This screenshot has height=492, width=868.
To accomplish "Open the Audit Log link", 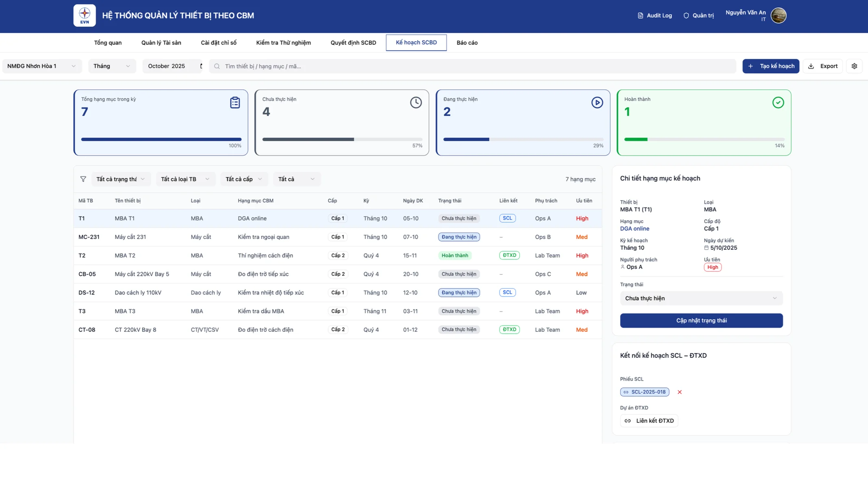I will click(x=654, y=15).
